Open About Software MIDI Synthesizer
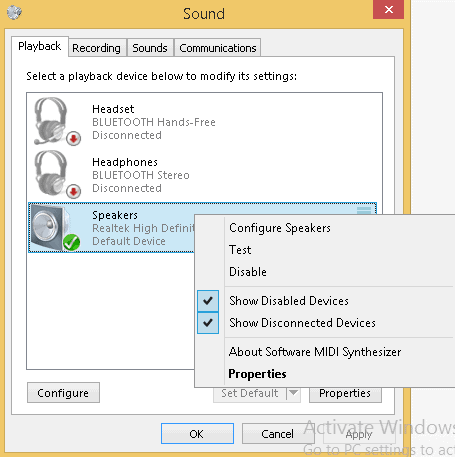This screenshot has height=457, width=455. point(315,352)
